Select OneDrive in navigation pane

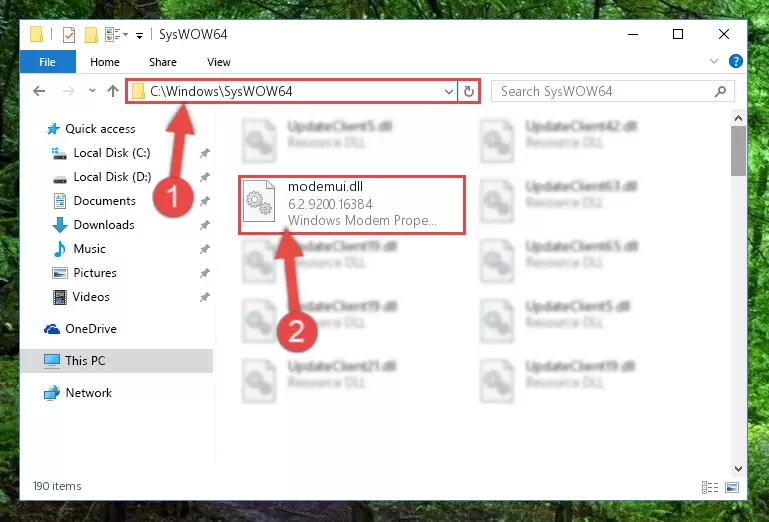tap(91, 329)
